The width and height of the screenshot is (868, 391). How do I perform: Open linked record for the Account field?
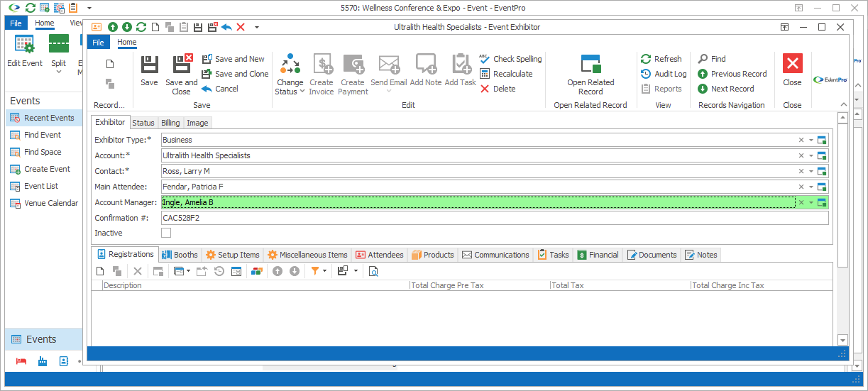(823, 155)
